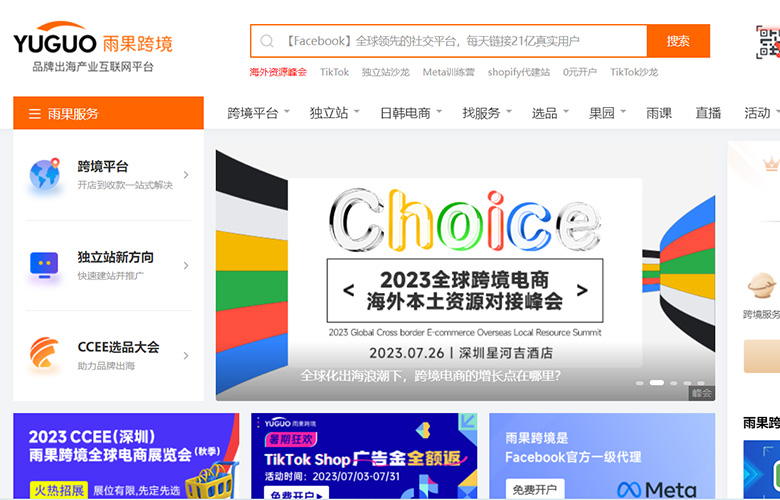Open the 直播 nav item
The image size is (780, 500).
click(x=708, y=113)
